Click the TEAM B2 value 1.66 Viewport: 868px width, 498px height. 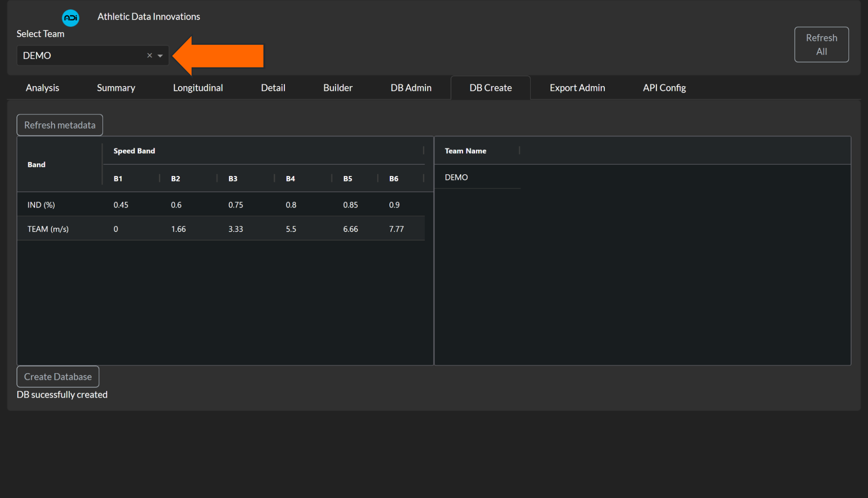(x=178, y=229)
